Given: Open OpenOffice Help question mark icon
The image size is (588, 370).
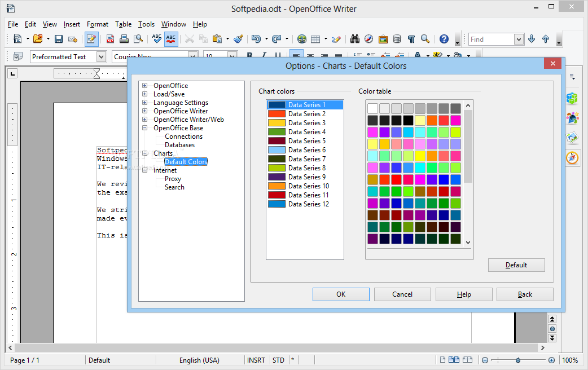Looking at the screenshot, I should 444,39.
